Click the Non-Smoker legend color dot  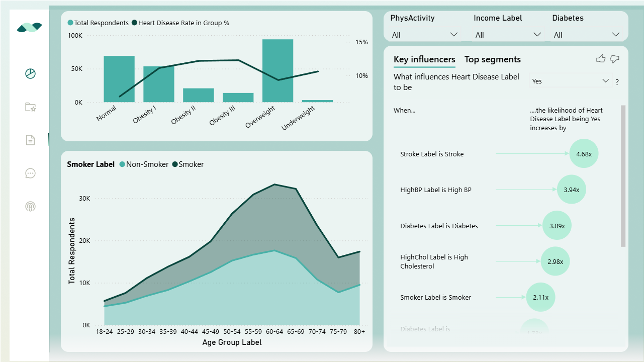[122, 164]
